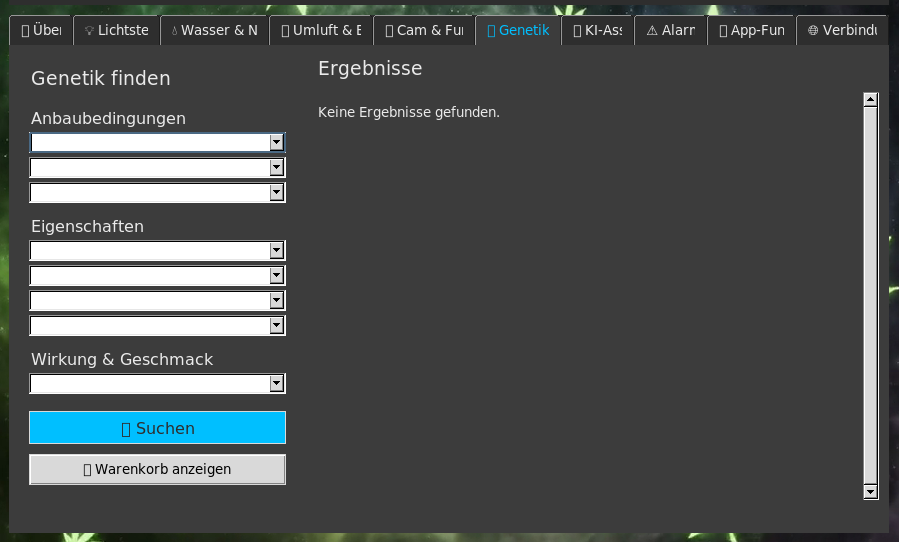Open third Eigenschaften combo box
The width and height of the screenshot is (899, 542).
[x=158, y=301]
